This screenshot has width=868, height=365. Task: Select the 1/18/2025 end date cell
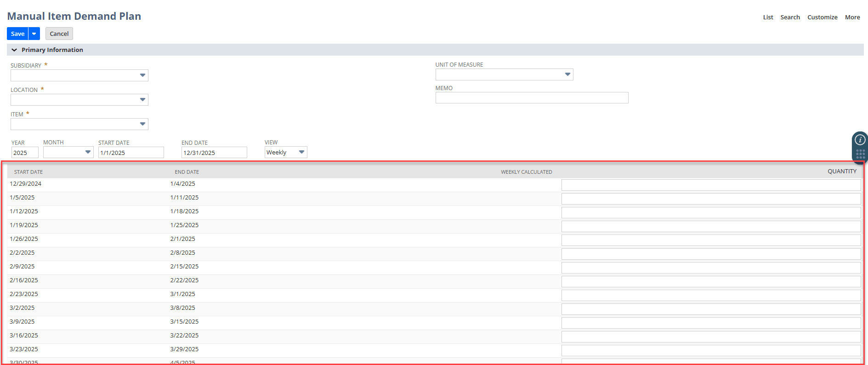click(184, 211)
